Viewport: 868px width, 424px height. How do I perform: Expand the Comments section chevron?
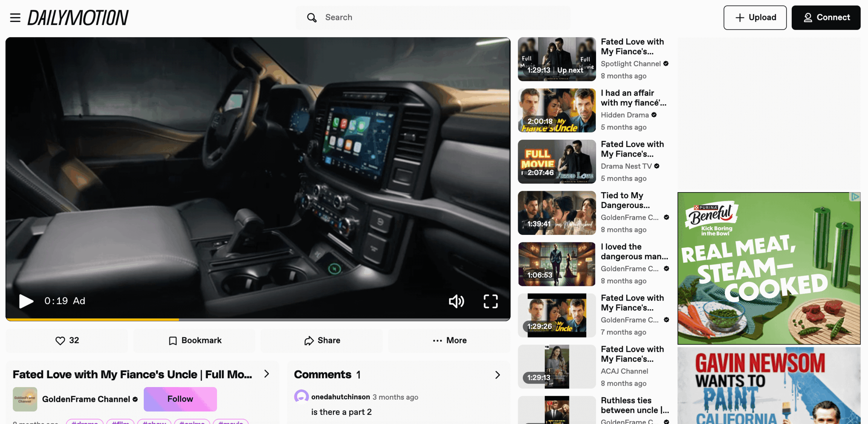pos(497,375)
